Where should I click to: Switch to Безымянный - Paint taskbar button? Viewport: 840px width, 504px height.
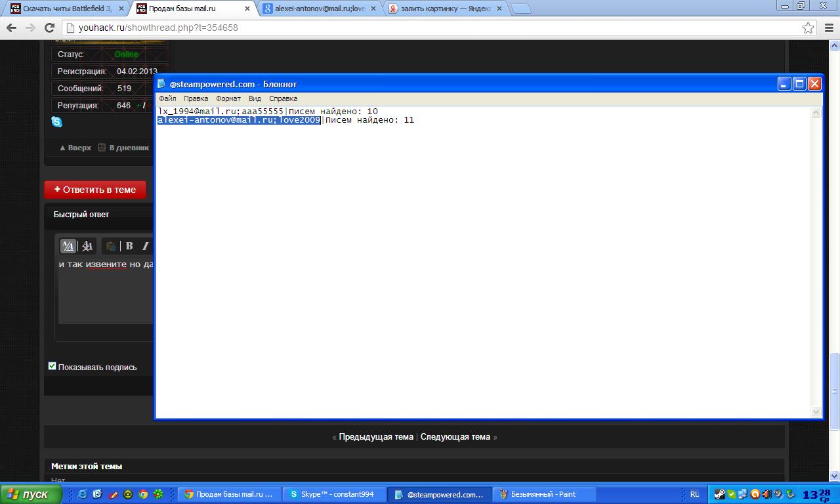tap(545, 494)
